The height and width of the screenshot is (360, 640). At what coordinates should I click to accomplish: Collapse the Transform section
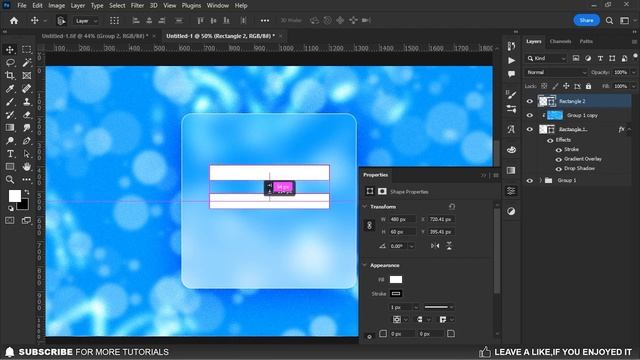(x=364, y=207)
